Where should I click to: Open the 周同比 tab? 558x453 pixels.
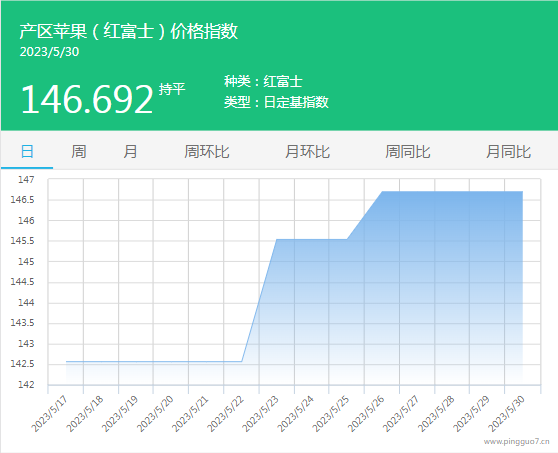(408, 152)
